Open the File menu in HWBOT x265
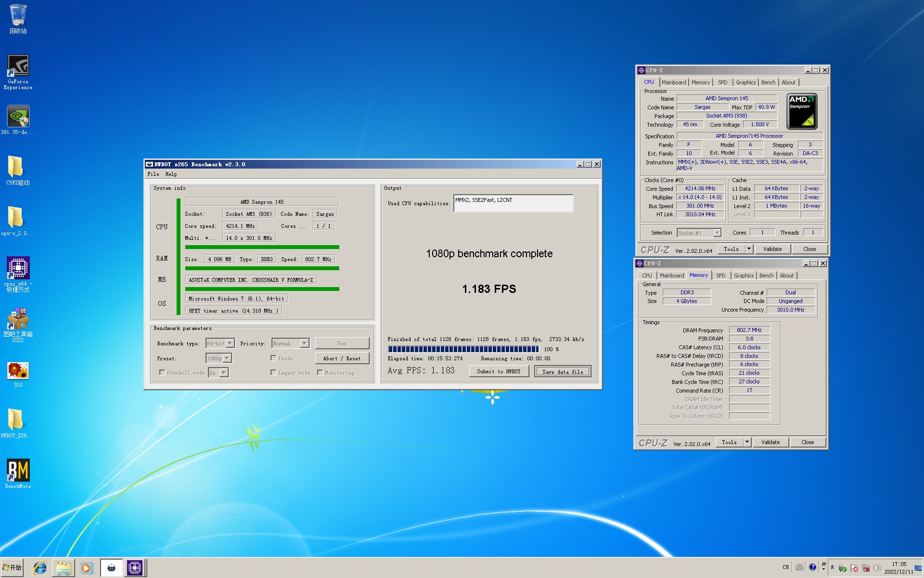This screenshot has width=924, height=578. [153, 174]
